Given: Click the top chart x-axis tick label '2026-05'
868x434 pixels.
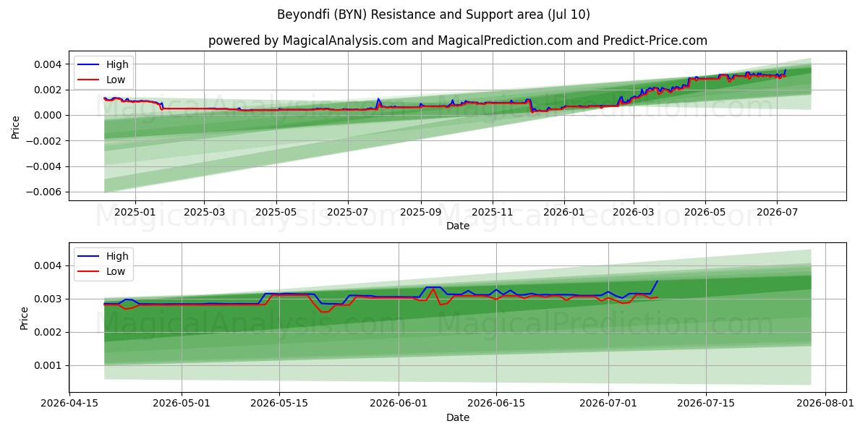Looking at the screenshot, I should [x=705, y=212].
